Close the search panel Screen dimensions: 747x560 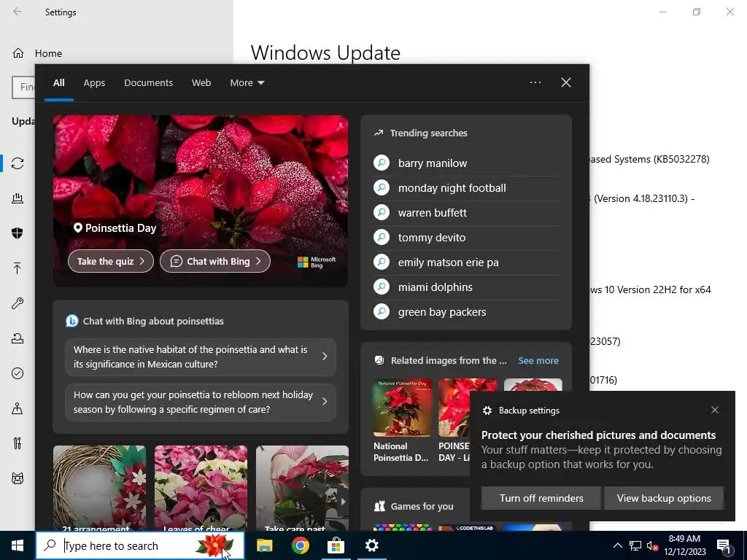(566, 82)
